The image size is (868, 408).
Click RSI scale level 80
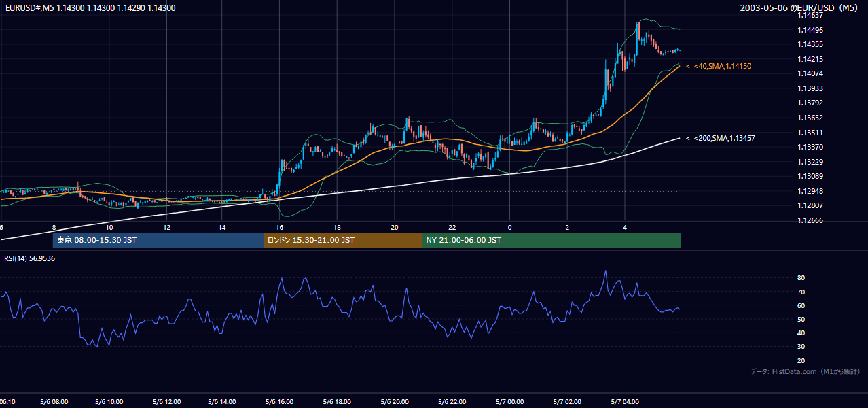point(801,278)
